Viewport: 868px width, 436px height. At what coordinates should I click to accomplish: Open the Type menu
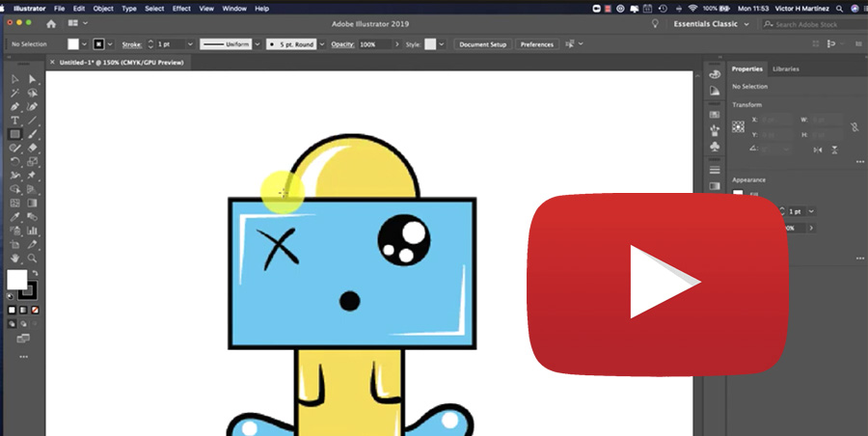129,9
